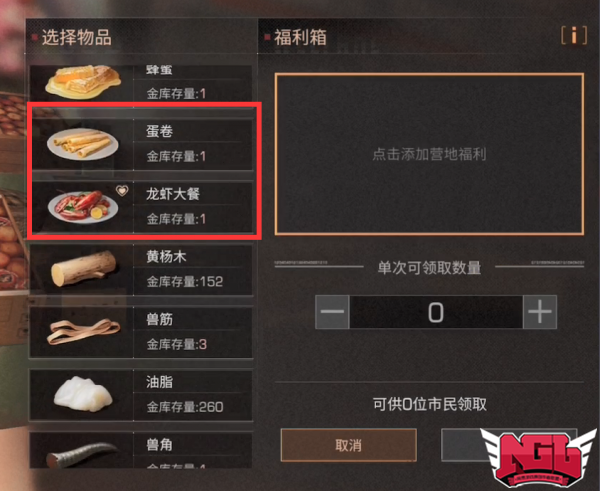Choose the 龙虾大餐 item name label

(x=173, y=194)
